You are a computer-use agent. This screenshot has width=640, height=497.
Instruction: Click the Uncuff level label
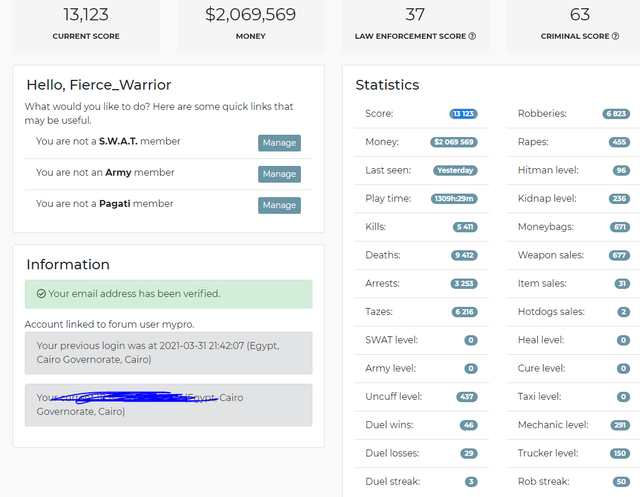(393, 397)
